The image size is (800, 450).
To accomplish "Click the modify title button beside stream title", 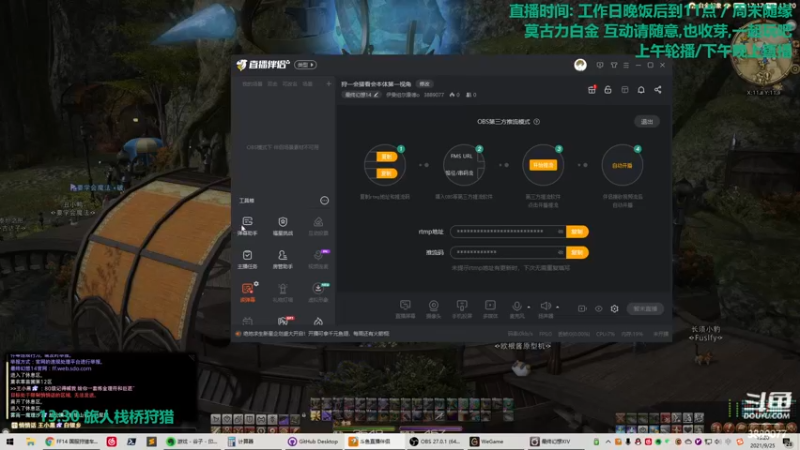I will pos(424,84).
